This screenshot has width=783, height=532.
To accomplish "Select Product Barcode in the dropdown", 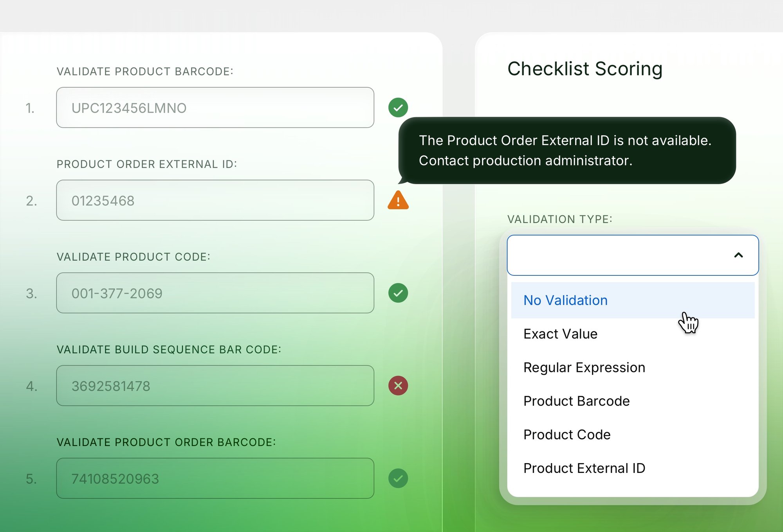I will click(633, 401).
